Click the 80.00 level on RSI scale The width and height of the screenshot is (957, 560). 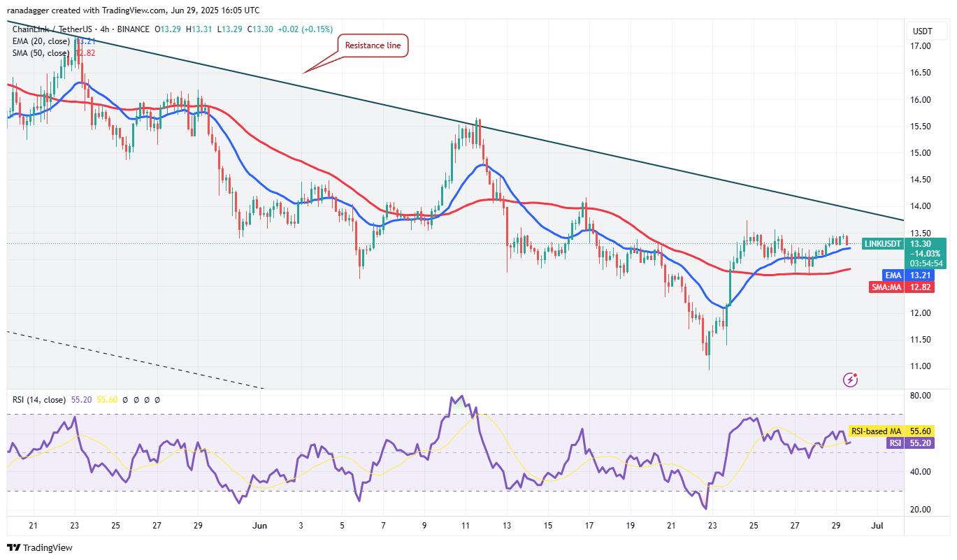coord(920,396)
